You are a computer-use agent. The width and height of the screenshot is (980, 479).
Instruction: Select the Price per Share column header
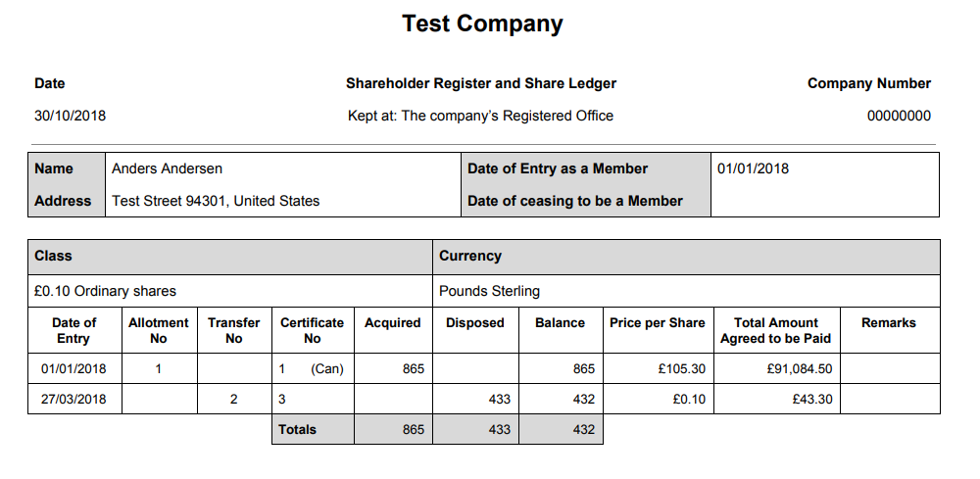tap(659, 330)
